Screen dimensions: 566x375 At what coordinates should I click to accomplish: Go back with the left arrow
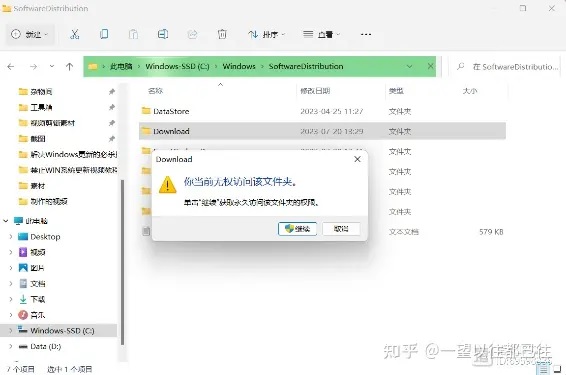click(11, 66)
